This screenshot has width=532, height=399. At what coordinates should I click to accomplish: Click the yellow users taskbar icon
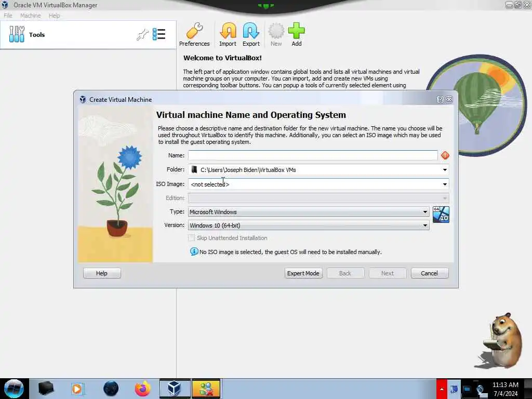pos(206,389)
